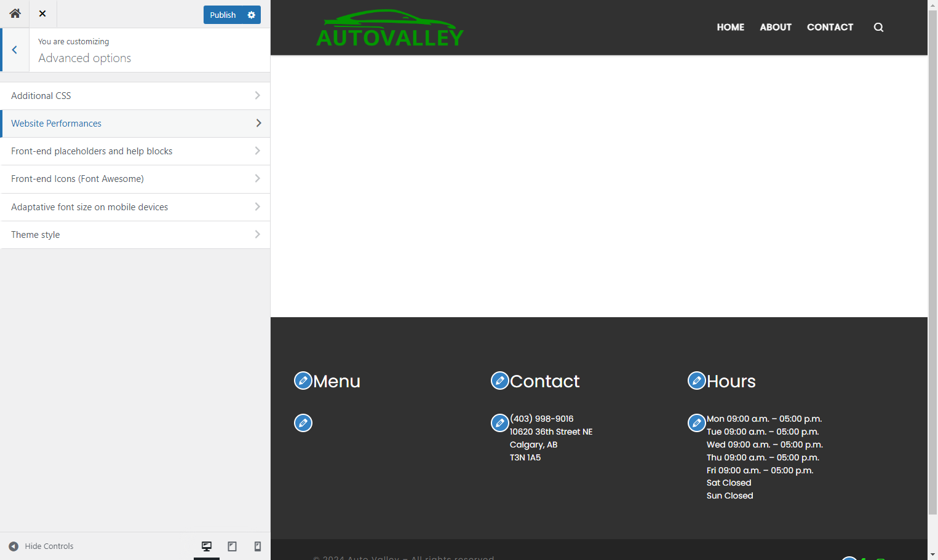Switch to desktop preview mode
Screen dimensions: 938x560
pos(207,546)
